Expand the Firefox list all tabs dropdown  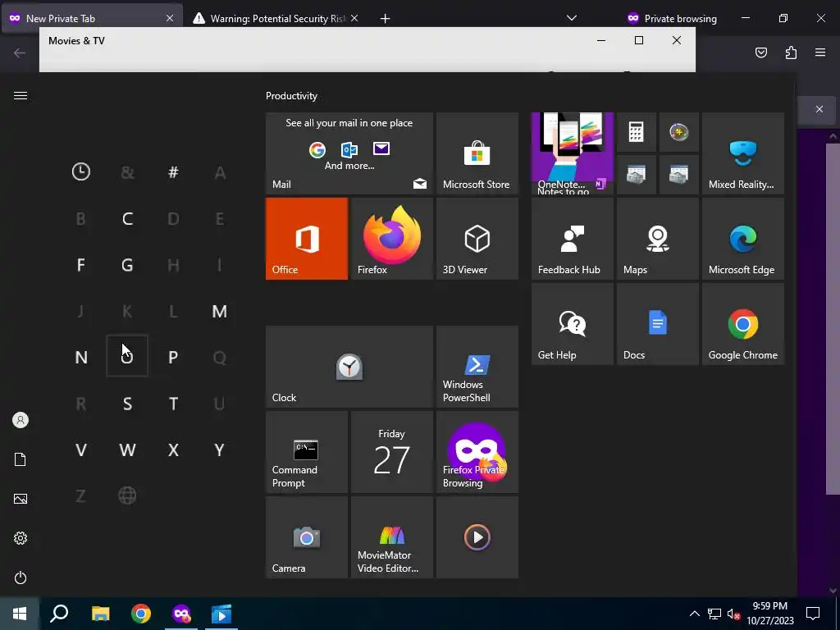tap(572, 18)
